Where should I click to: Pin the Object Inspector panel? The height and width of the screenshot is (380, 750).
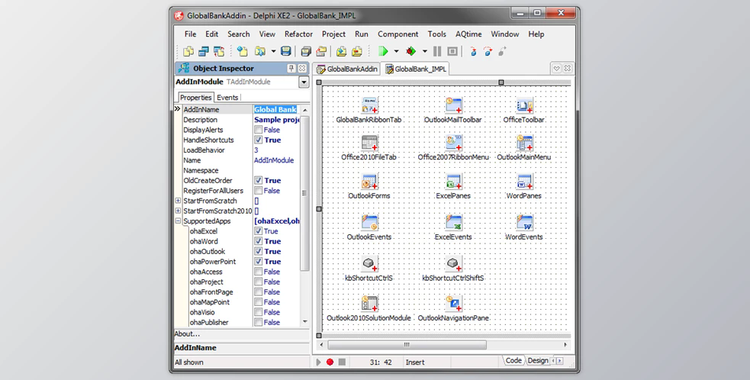(291, 68)
